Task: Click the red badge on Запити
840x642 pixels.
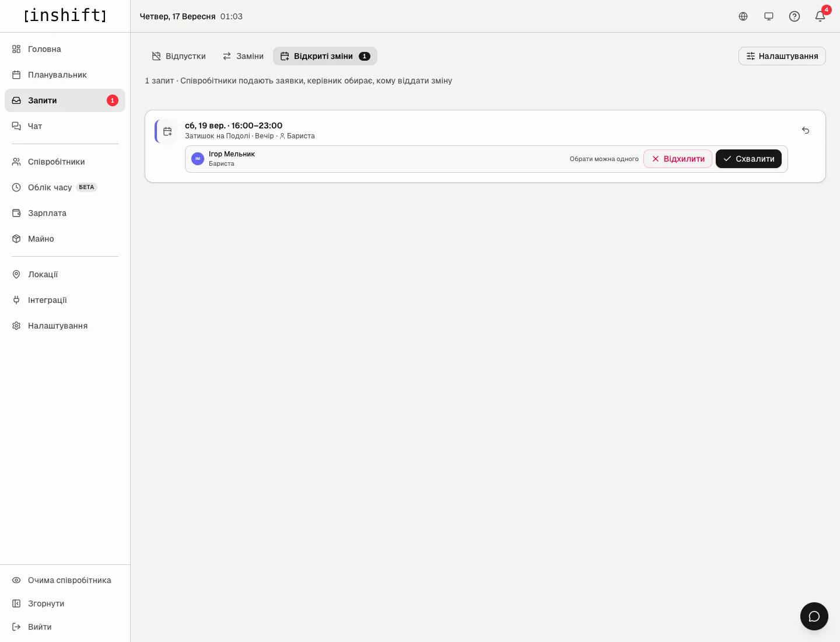Action: point(113,100)
